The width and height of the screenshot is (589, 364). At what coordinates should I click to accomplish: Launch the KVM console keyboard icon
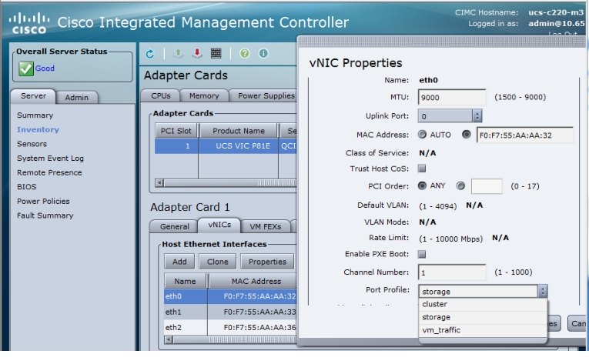pos(216,53)
